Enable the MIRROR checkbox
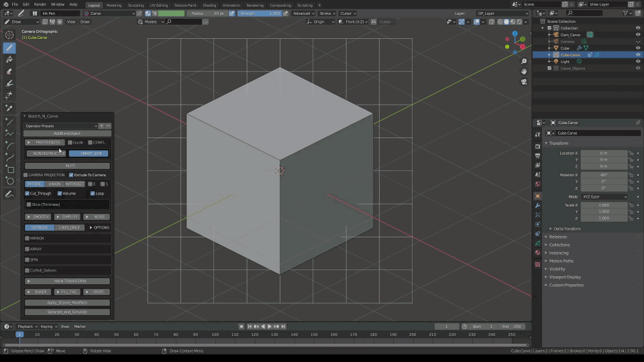 click(x=27, y=238)
